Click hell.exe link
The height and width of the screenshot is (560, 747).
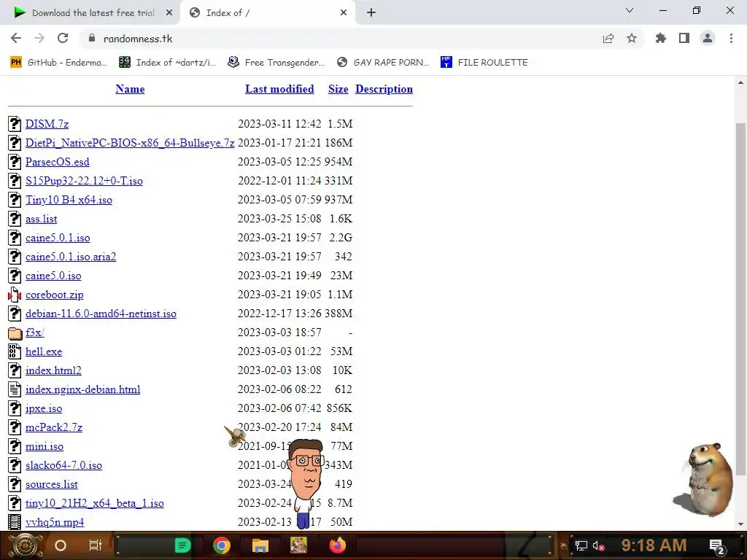(x=44, y=351)
